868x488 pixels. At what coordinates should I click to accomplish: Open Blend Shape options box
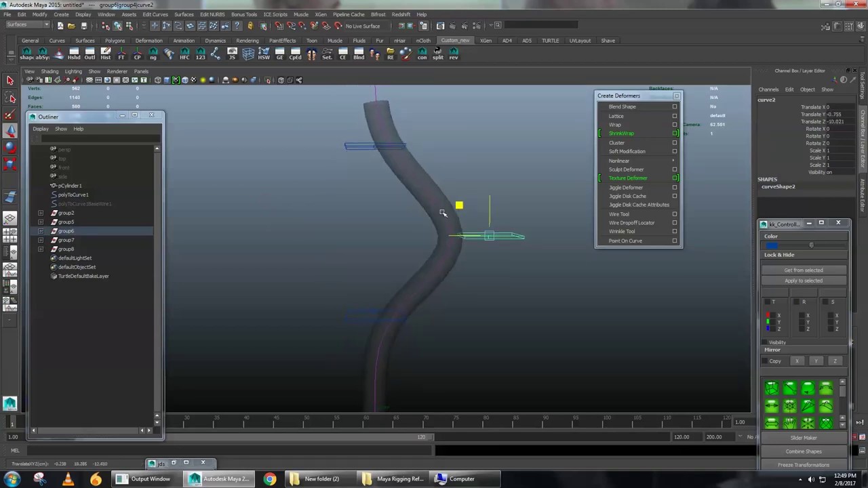674,106
